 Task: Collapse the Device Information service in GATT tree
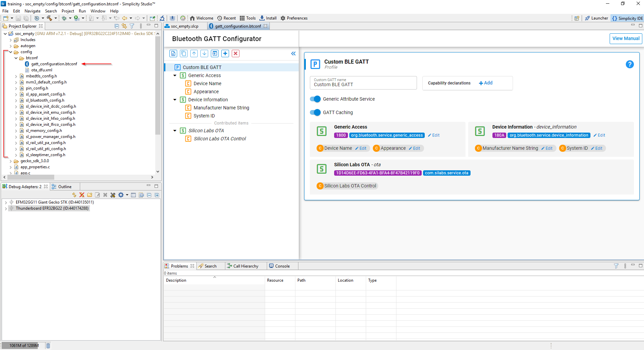(175, 100)
